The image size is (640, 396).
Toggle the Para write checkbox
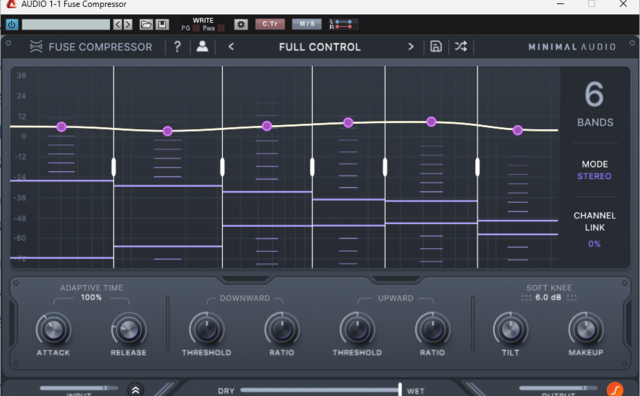click(221, 28)
